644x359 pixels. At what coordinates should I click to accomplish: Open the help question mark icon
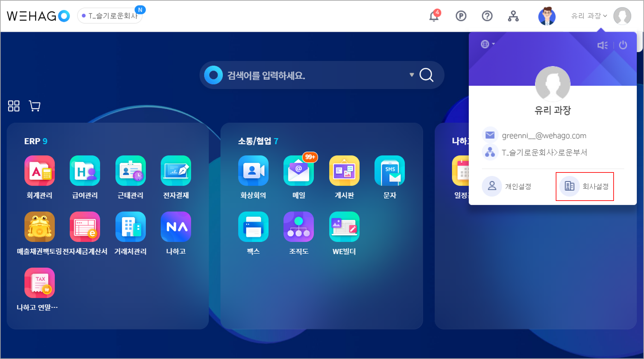(x=487, y=16)
